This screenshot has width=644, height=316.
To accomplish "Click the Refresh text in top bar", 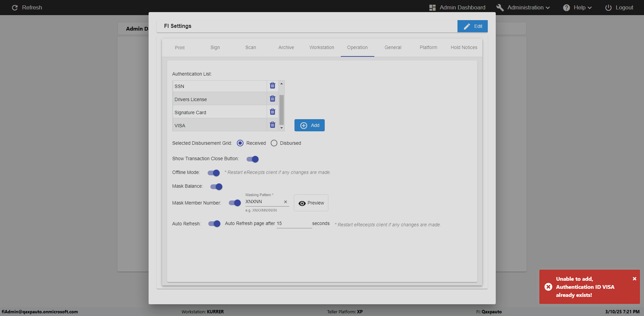I will [32, 7].
